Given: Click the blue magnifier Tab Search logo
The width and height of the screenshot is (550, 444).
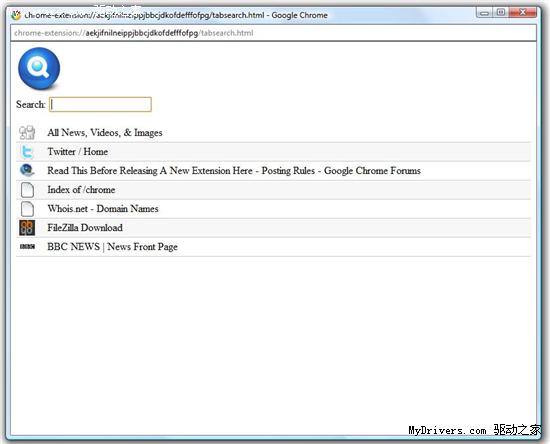Looking at the screenshot, I should pos(39,69).
